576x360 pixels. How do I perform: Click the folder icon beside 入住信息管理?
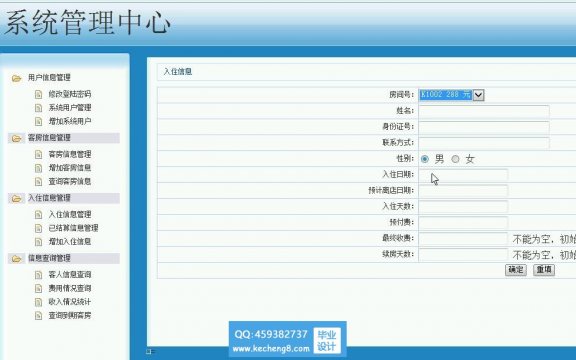[16, 199]
